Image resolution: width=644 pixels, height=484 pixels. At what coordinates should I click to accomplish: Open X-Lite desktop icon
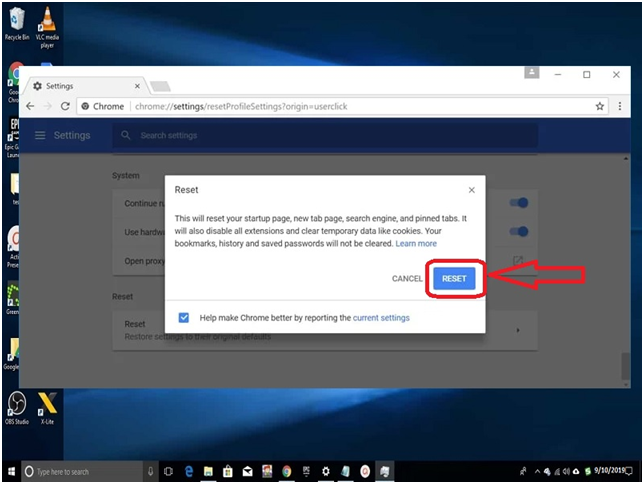tap(47, 408)
